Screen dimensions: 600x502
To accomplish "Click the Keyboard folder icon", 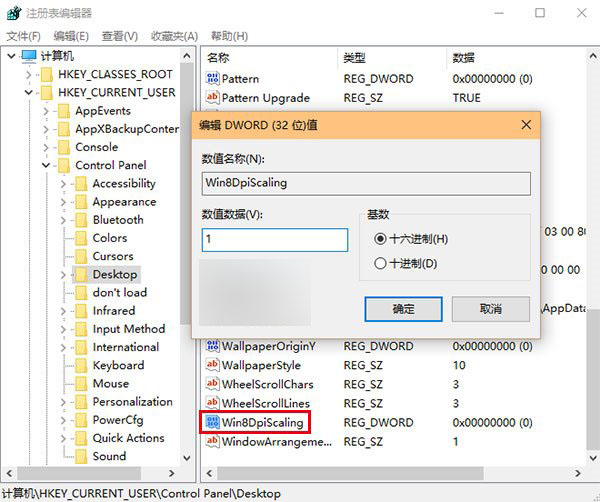I will tap(81, 365).
